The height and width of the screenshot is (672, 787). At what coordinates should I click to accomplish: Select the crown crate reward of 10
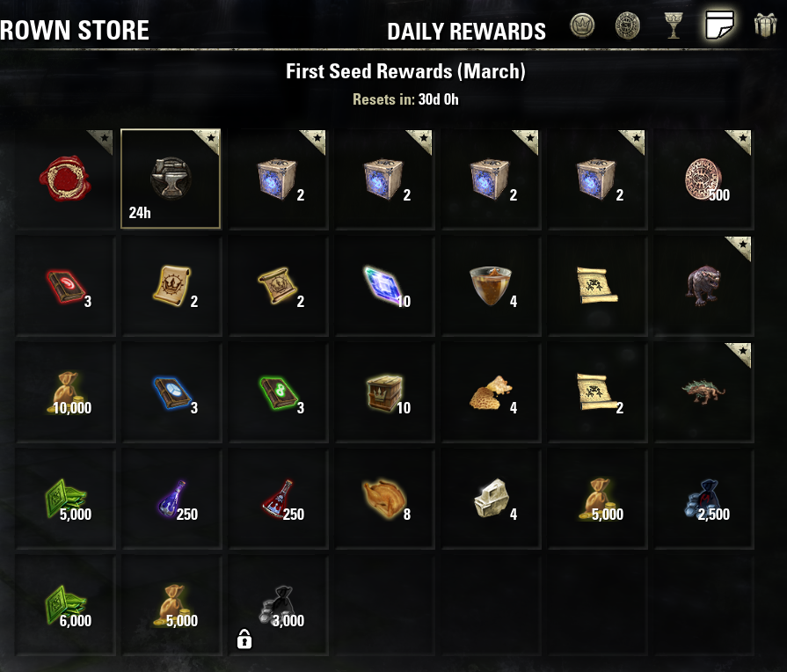(384, 392)
